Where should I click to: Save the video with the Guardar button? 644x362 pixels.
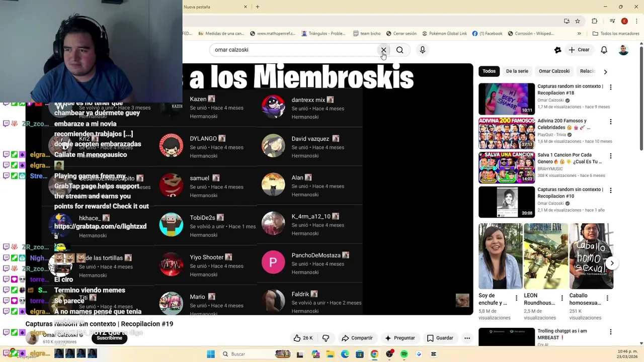coord(440,338)
